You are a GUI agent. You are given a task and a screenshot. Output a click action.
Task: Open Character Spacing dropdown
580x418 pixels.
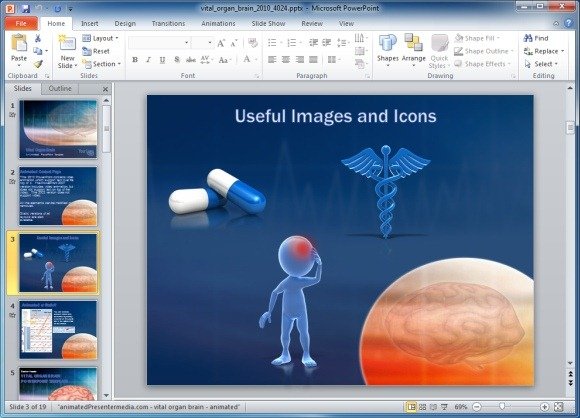[x=206, y=60]
